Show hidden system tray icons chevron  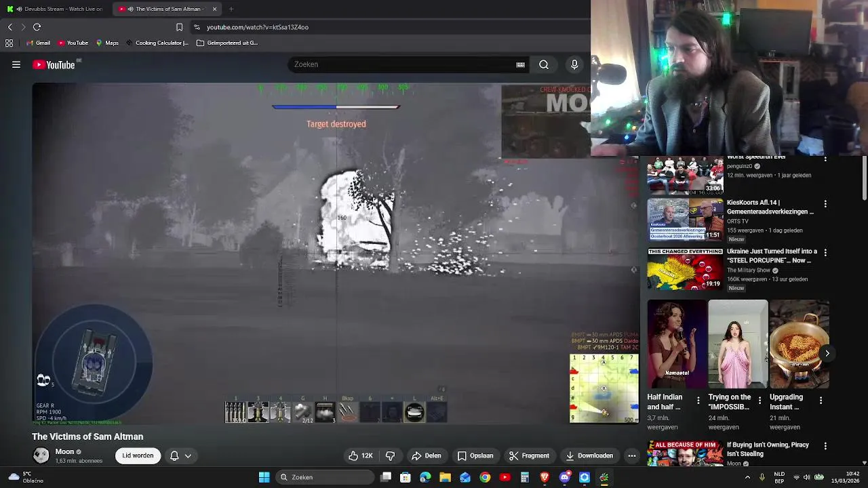tap(747, 477)
